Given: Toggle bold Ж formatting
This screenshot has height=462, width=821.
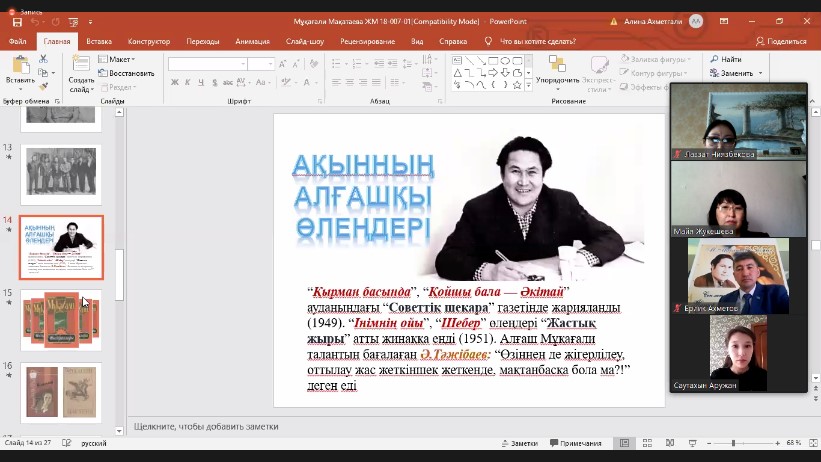Looking at the screenshot, I should (174, 83).
